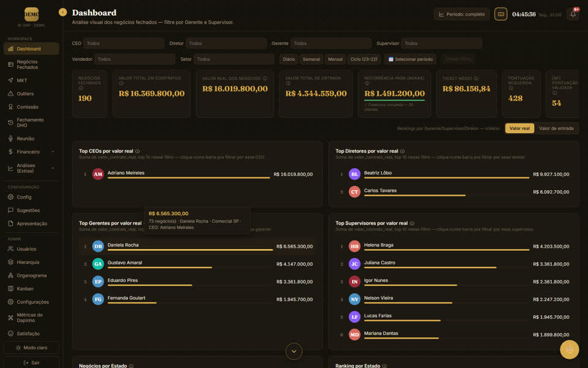Click the Helena Braga supervisor row
This screenshot has height=368, width=588.
click(454, 247)
